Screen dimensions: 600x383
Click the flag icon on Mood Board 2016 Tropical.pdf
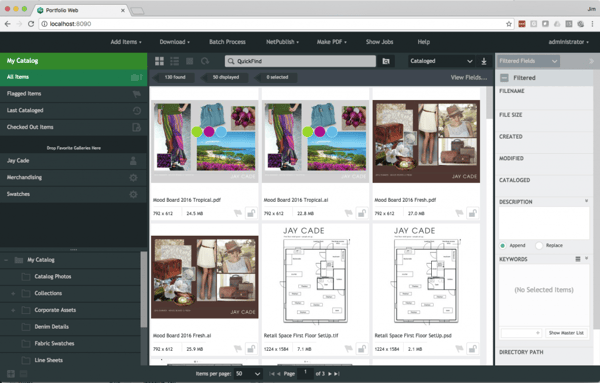coord(238,213)
